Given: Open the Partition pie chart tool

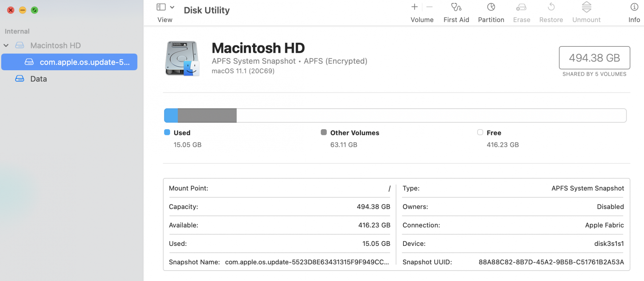Looking at the screenshot, I should tap(491, 7).
